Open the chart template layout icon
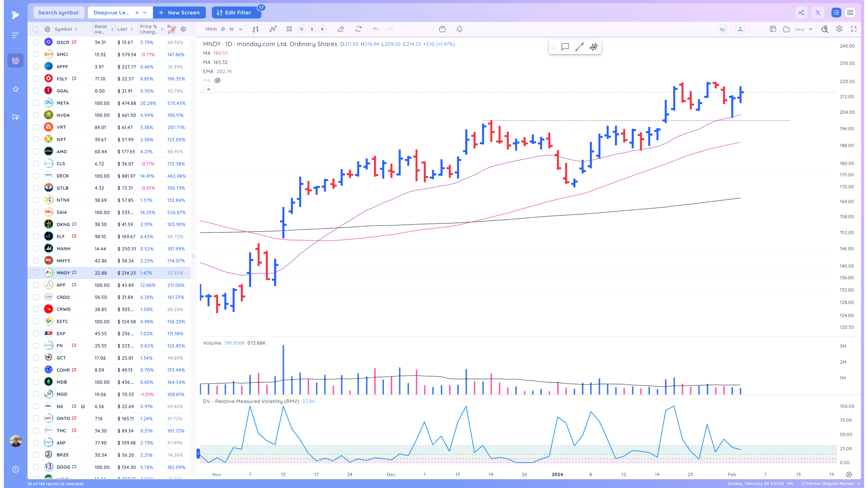Viewport: 868px width, 488px height. [x=773, y=29]
